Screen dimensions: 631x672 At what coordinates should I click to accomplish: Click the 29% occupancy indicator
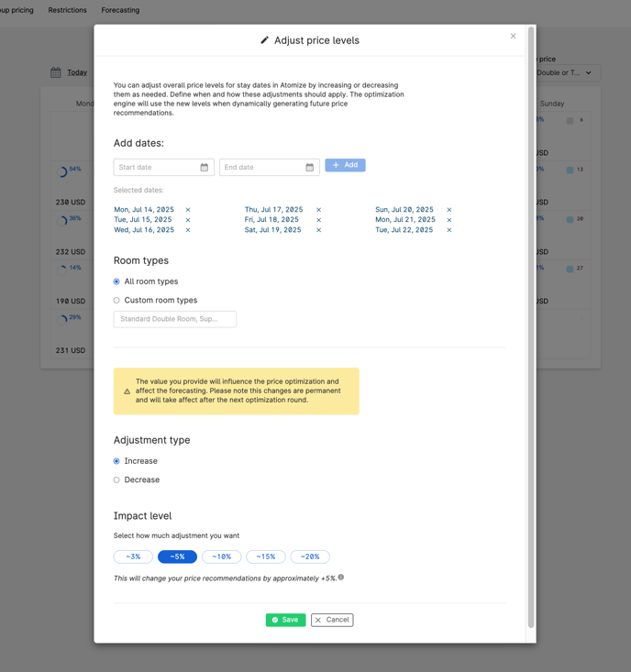[69, 319]
